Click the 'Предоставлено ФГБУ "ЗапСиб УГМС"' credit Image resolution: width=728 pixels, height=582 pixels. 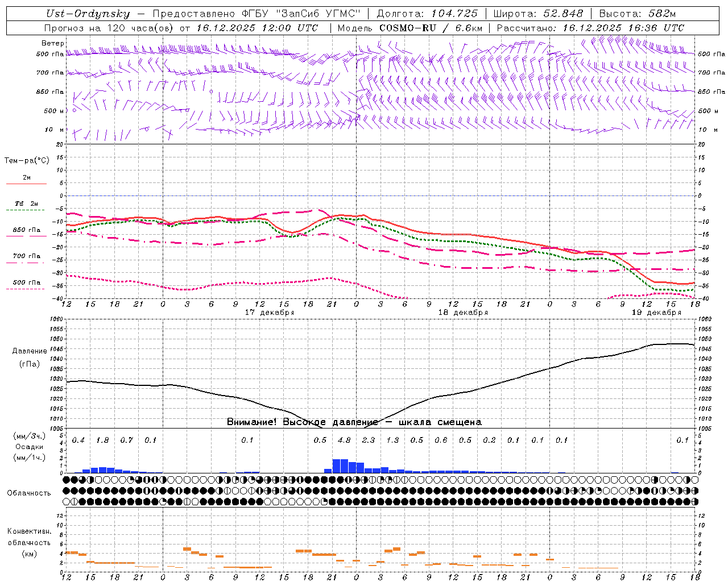pos(257,14)
